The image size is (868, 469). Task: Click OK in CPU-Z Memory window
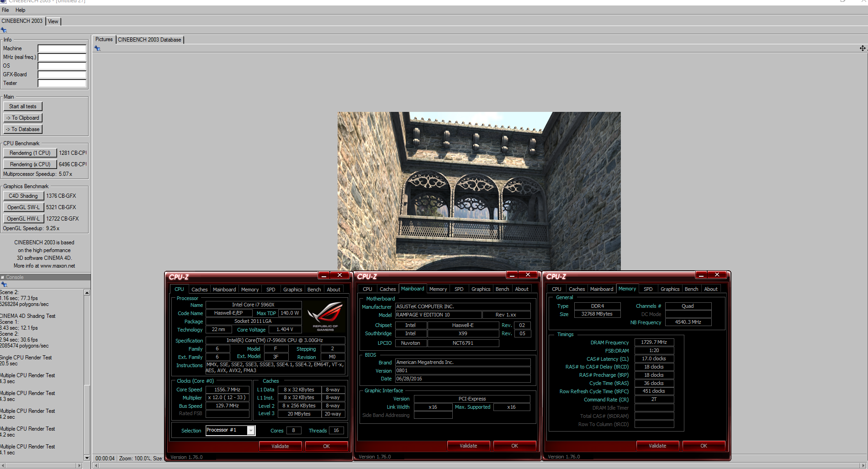[704, 446]
